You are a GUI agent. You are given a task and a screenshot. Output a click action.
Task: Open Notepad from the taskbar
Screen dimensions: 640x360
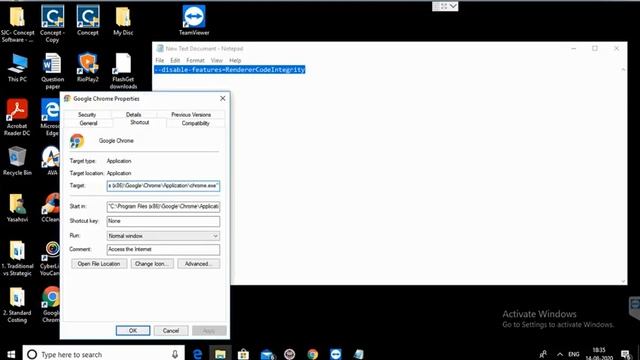pos(358,354)
